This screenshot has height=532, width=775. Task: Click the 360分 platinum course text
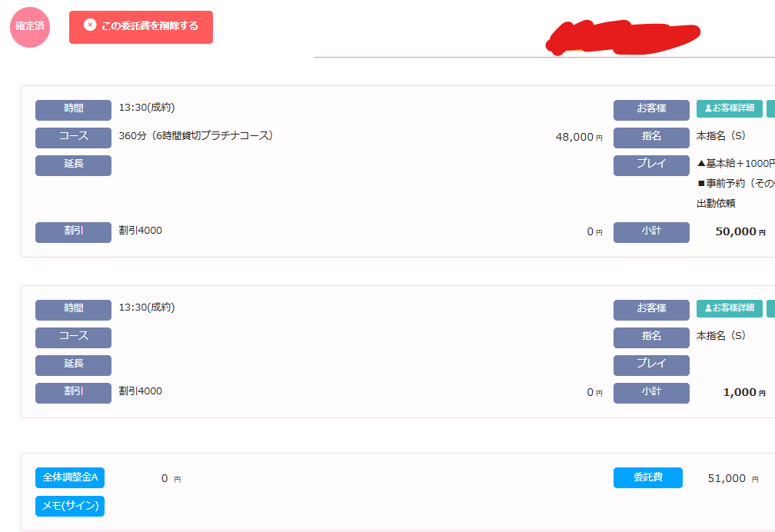point(196,136)
